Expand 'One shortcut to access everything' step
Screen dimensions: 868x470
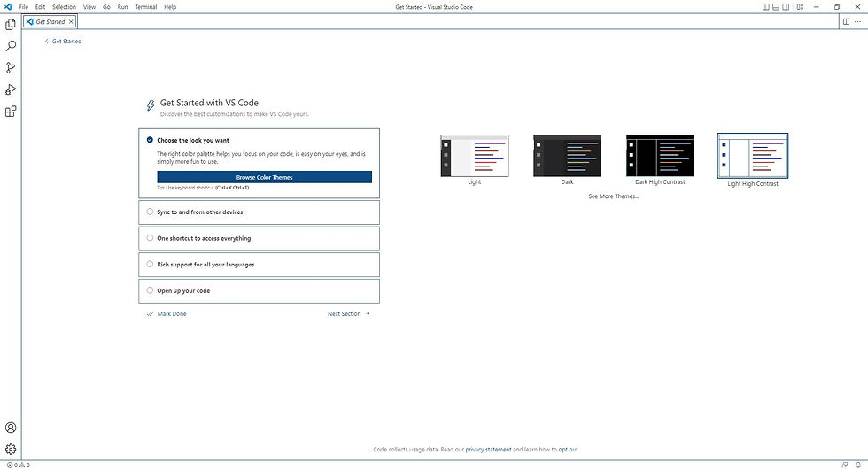[x=259, y=238]
